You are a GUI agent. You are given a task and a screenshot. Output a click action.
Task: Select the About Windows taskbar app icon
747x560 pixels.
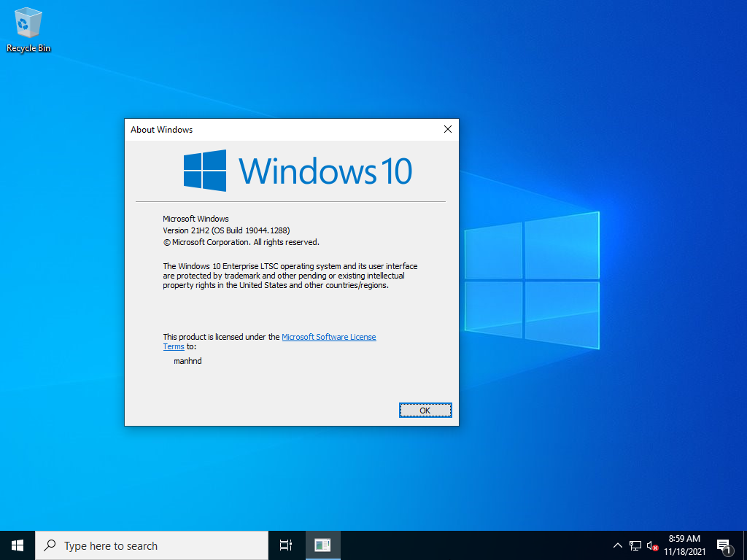pyautogui.click(x=322, y=545)
